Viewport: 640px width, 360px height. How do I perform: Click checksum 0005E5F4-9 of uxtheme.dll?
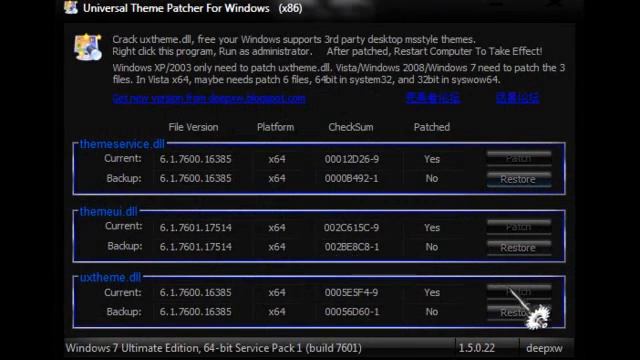point(351,293)
